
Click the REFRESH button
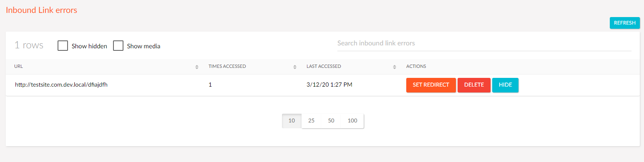624,23
